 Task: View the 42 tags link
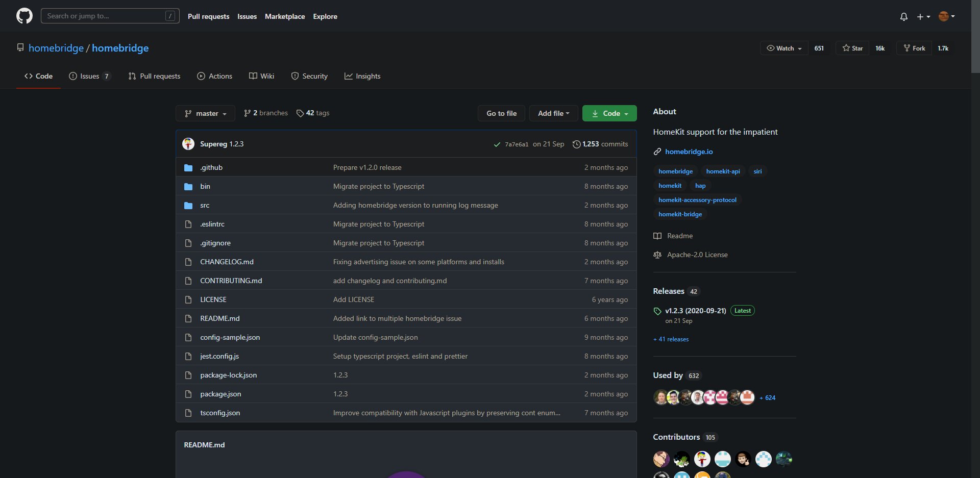[313, 113]
